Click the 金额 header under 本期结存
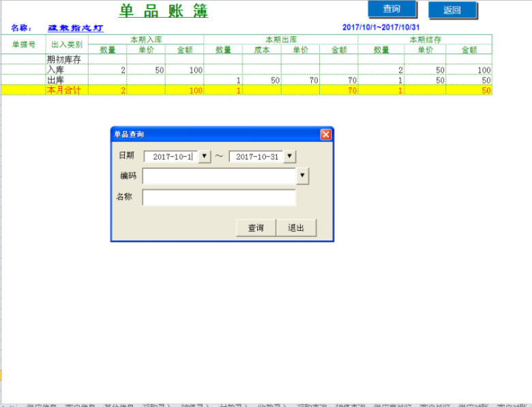 (469, 50)
